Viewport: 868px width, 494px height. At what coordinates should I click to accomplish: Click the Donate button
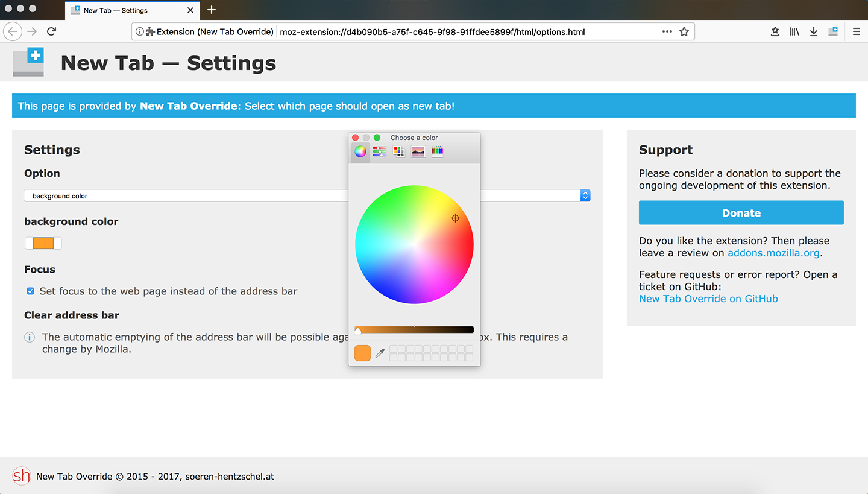pos(741,213)
